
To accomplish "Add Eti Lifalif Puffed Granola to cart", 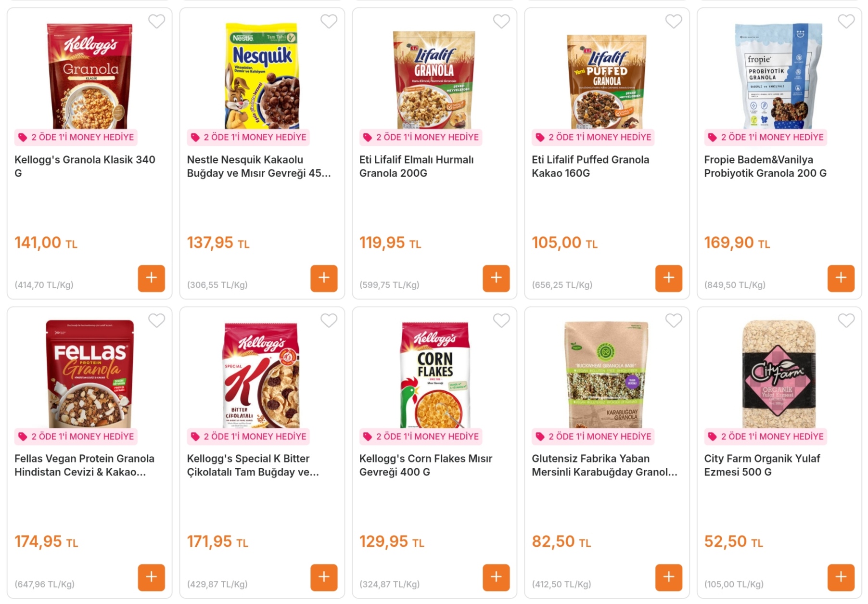I will (668, 278).
